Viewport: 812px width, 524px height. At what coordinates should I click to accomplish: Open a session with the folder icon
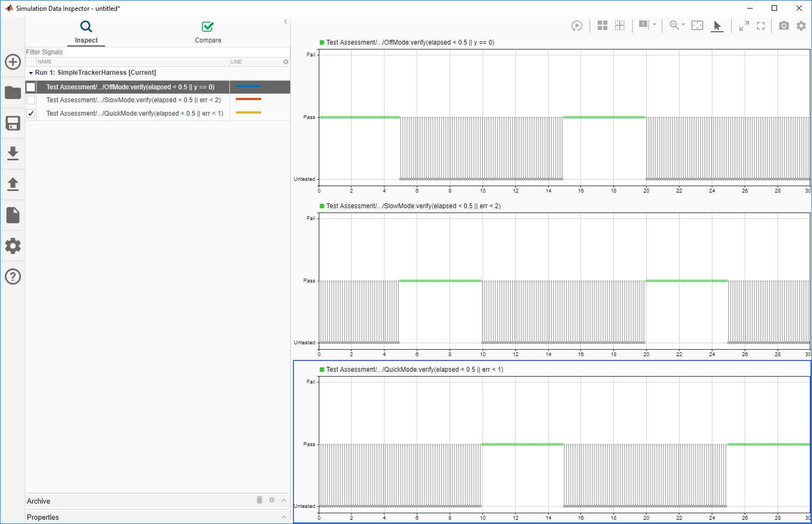(13, 93)
